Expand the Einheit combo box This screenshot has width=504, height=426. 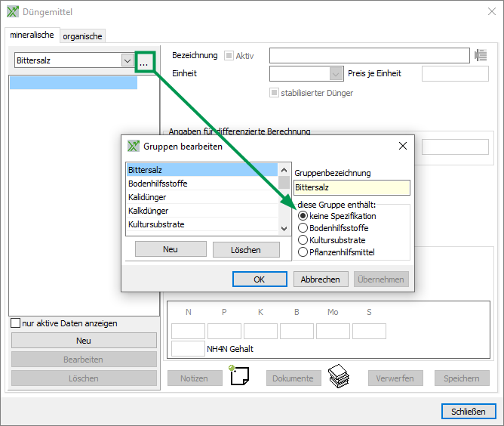tap(336, 74)
